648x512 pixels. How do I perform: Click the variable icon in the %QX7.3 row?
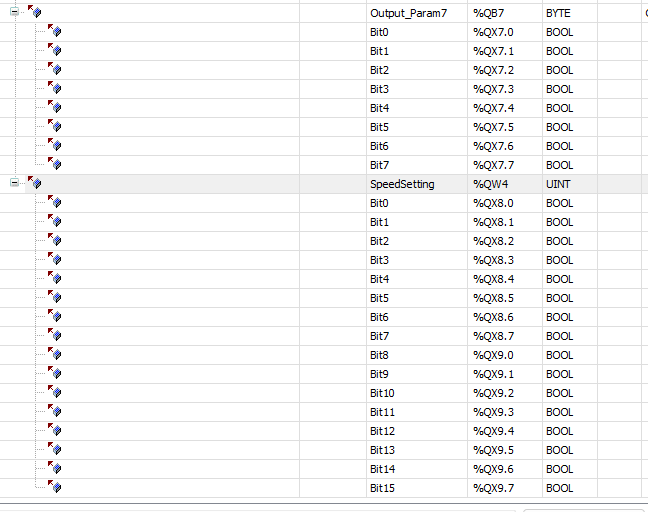56,89
